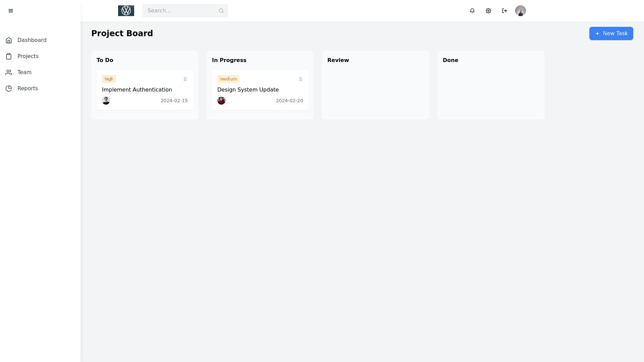The width and height of the screenshot is (644, 362).
Task: Open the settings gear icon
Action: click(x=488, y=11)
